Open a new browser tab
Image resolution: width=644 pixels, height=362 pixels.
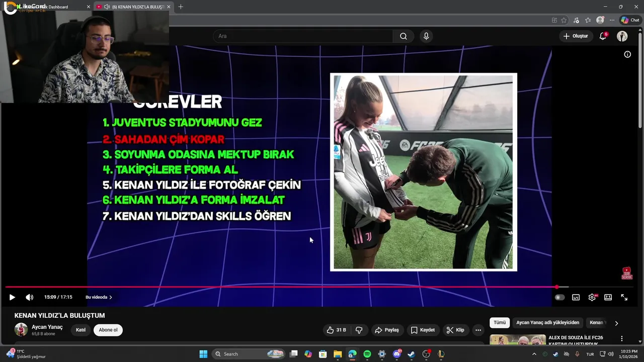click(181, 7)
